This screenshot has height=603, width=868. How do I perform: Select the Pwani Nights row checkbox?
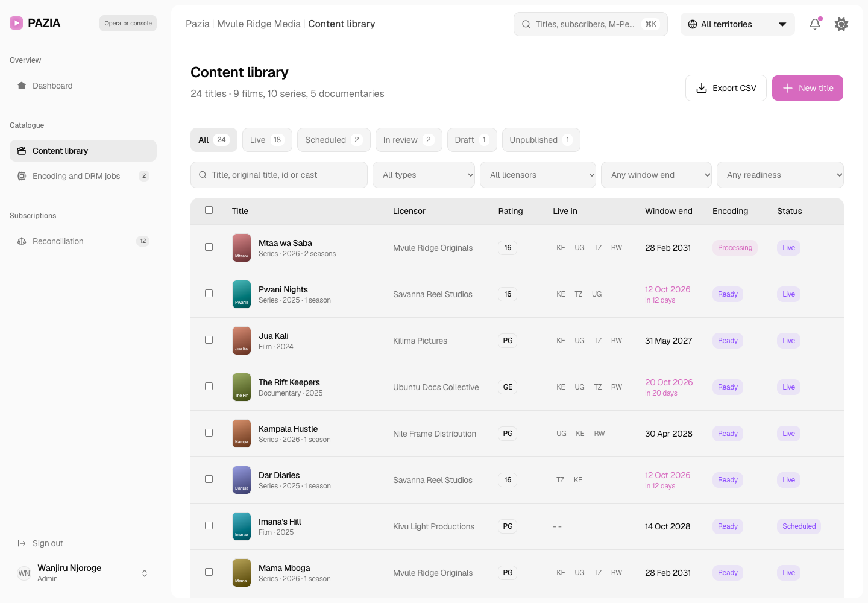point(209,294)
